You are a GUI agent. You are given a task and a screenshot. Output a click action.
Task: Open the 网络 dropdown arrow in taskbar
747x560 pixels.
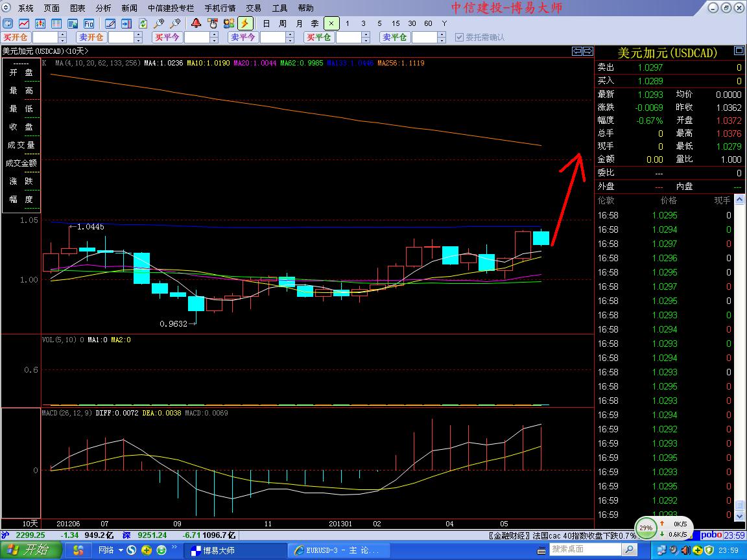point(121,550)
